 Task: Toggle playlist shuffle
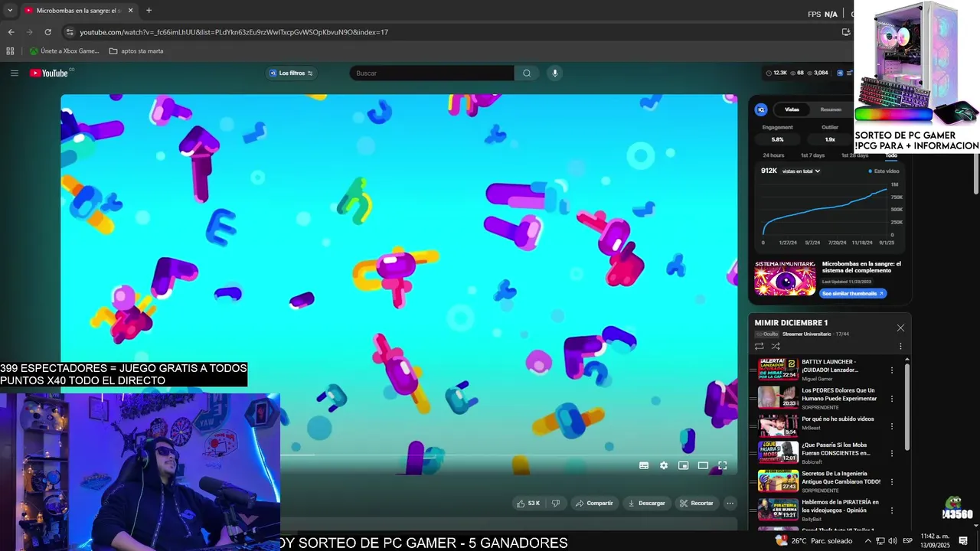(x=776, y=346)
